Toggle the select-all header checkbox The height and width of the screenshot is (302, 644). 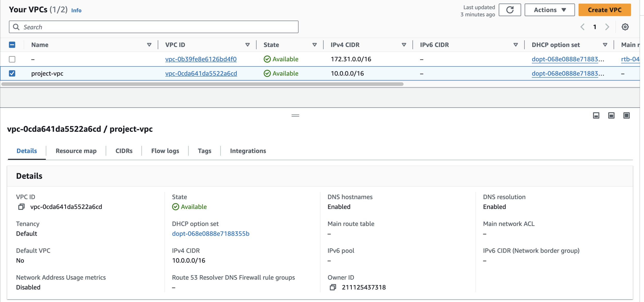(12, 45)
